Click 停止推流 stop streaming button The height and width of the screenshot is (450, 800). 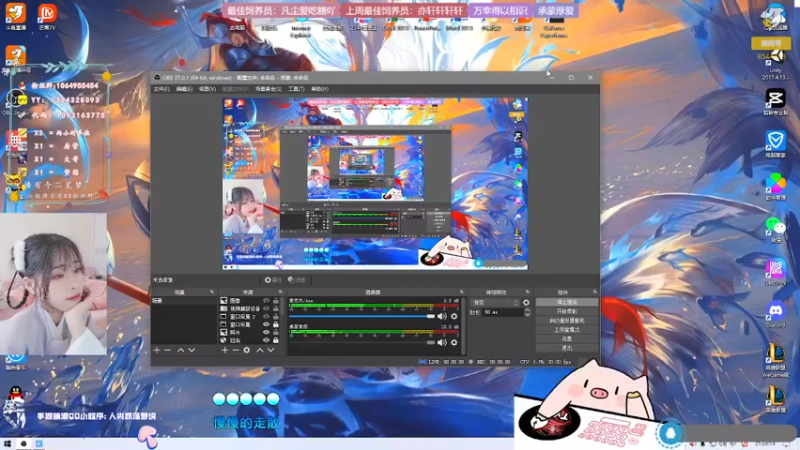pos(567,303)
